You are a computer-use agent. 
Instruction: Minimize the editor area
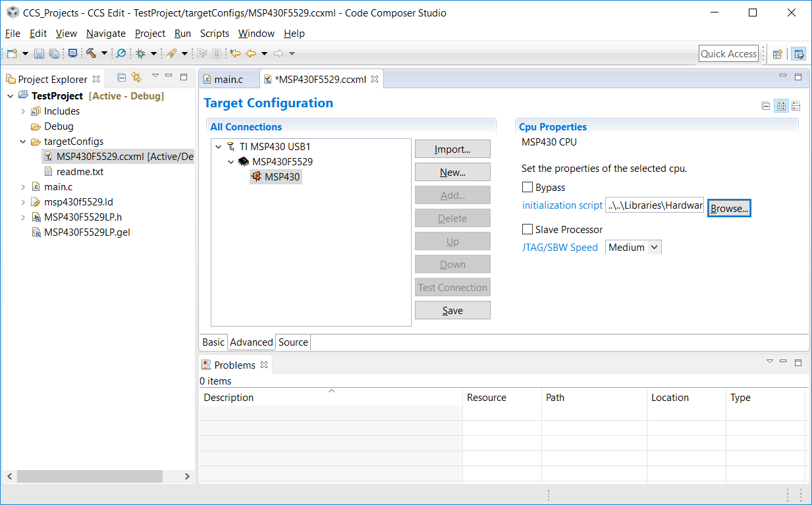(x=783, y=76)
